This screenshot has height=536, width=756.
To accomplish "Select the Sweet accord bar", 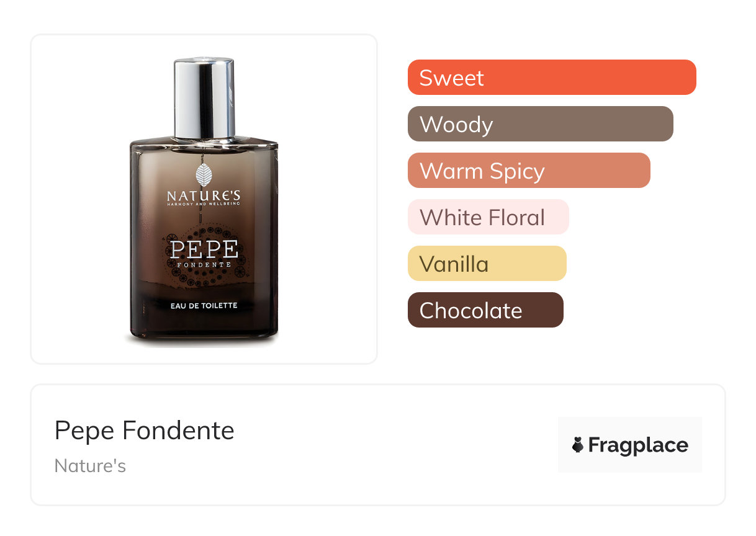I will (552, 78).
